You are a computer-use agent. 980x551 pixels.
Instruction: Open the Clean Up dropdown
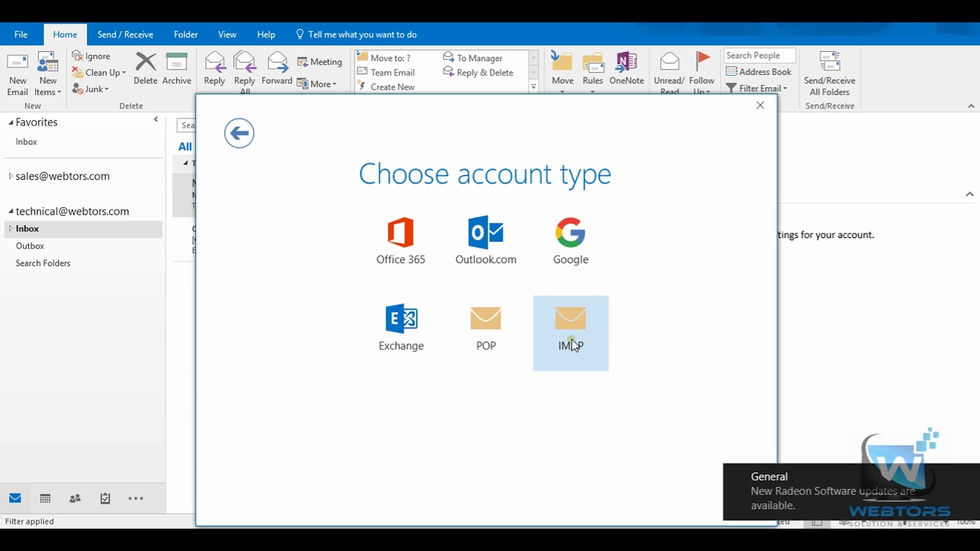click(99, 73)
